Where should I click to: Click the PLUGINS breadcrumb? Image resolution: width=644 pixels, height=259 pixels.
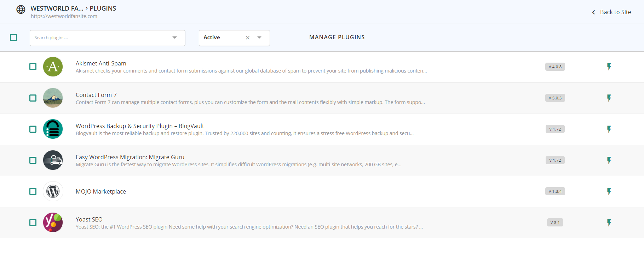click(x=103, y=8)
